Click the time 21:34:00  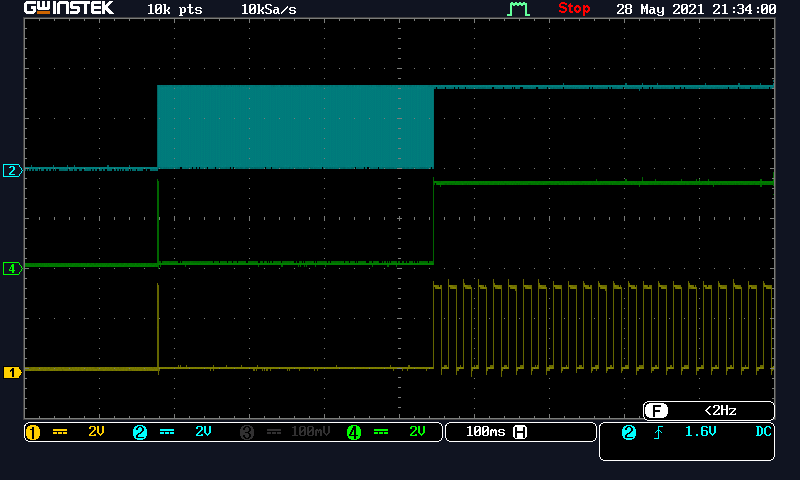pos(746,9)
